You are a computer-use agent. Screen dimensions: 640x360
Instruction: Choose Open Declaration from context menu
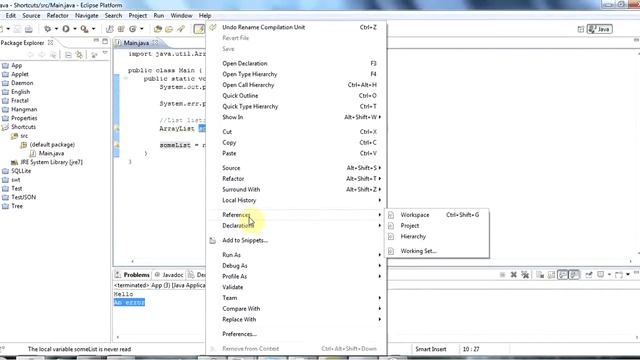pyautogui.click(x=296, y=63)
